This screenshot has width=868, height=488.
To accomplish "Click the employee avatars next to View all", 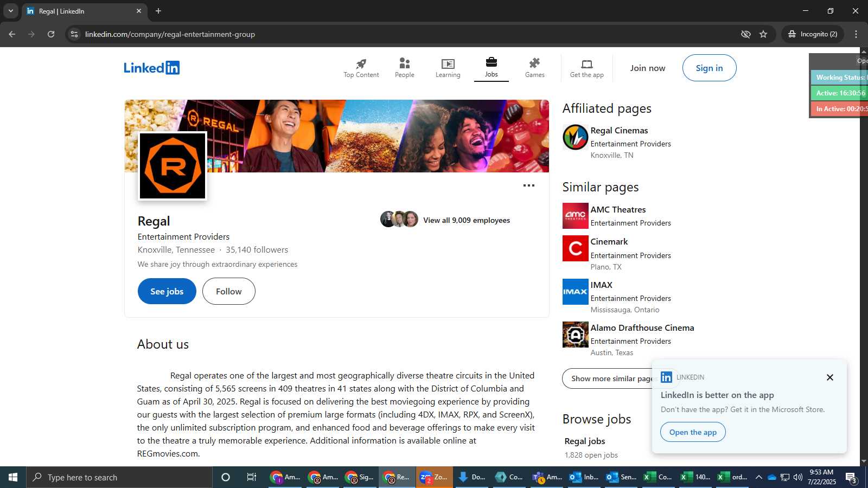I will coord(399,219).
